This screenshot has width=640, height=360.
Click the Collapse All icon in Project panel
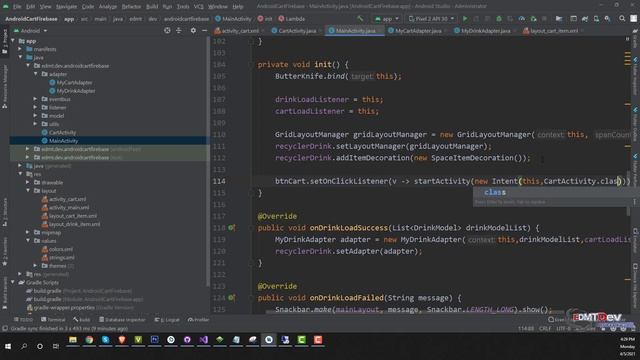(x=179, y=31)
